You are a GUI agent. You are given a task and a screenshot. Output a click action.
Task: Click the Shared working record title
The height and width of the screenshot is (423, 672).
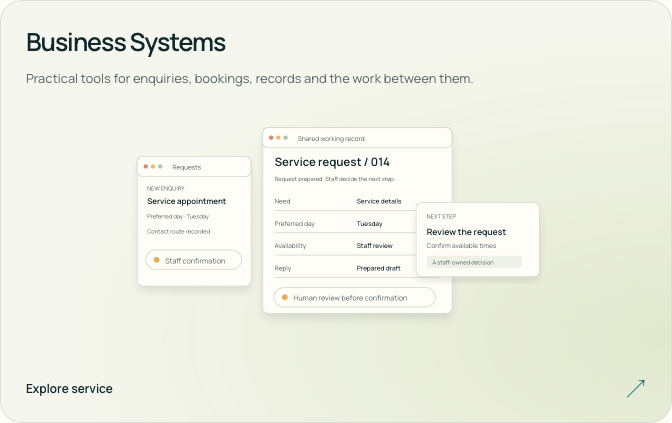pyautogui.click(x=331, y=139)
